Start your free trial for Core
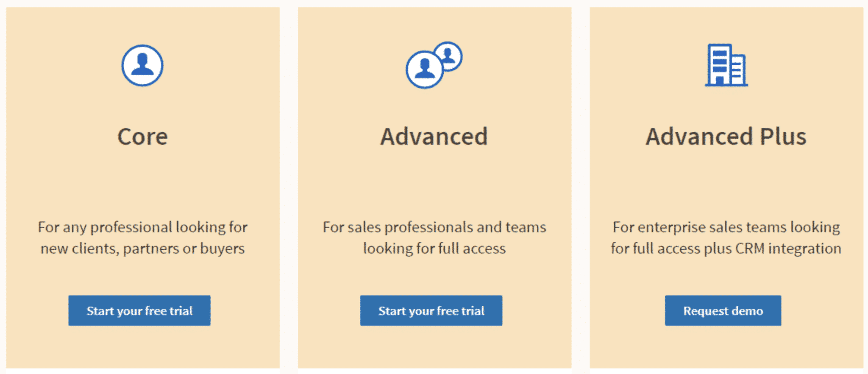The width and height of the screenshot is (868, 374). click(x=140, y=310)
